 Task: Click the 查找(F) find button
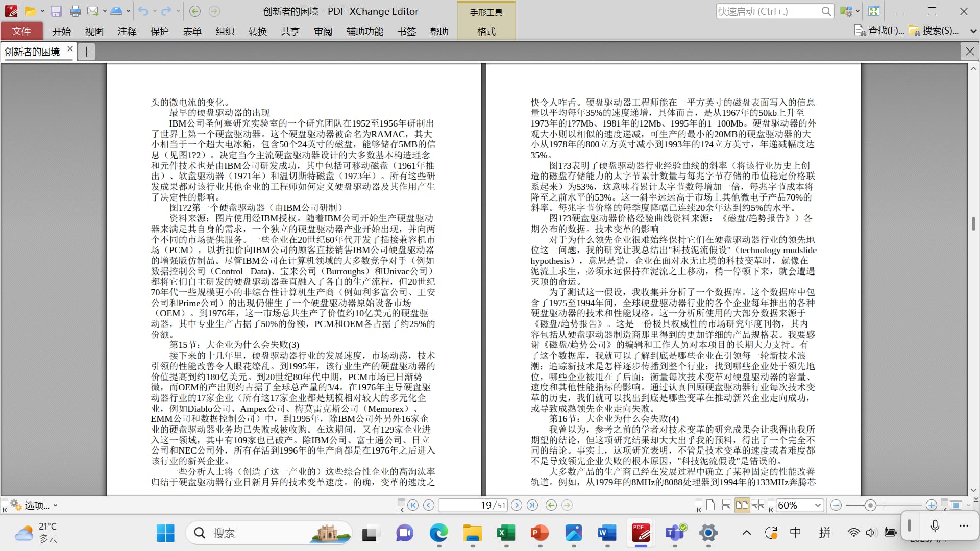coord(879,31)
